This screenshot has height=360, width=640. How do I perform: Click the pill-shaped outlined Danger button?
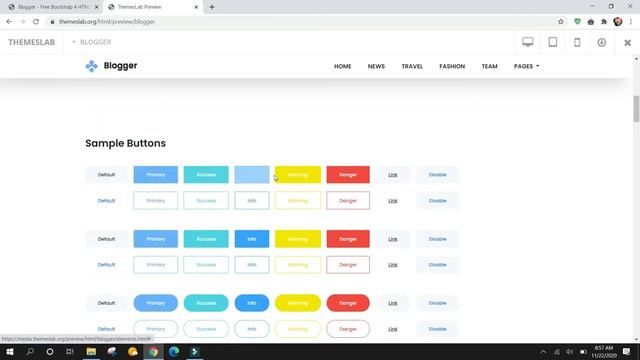click(x=348, y=329)
